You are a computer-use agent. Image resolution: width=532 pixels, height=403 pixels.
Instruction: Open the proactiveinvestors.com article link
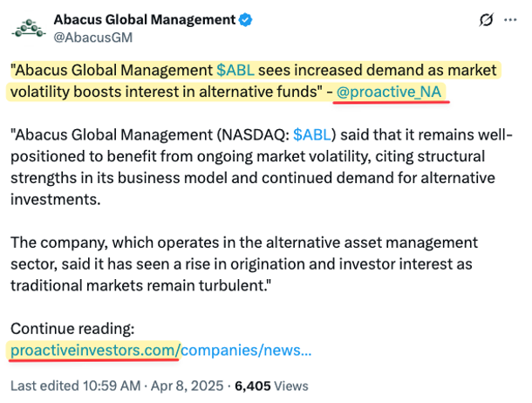click(x=160, y=350)
